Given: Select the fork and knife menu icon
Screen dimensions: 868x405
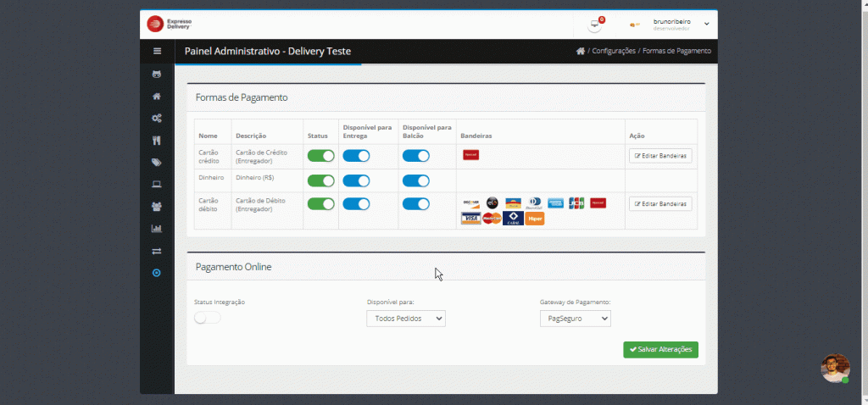Looking at the screenshot, I should point(157,141).
